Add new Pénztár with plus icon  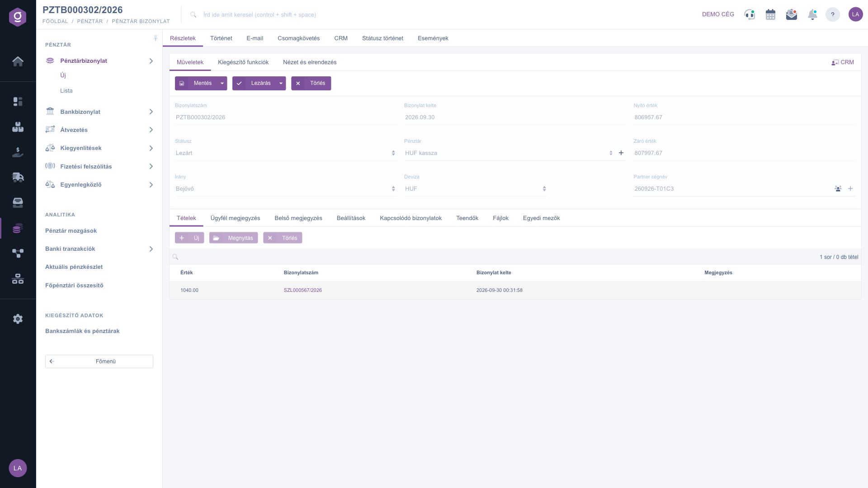[621, 153]
